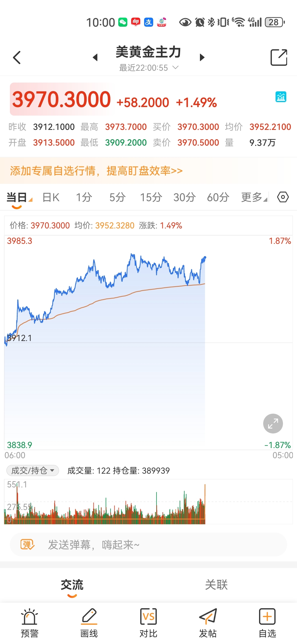
Task: Tap the back arrow icon
Action: coord(17,58)
